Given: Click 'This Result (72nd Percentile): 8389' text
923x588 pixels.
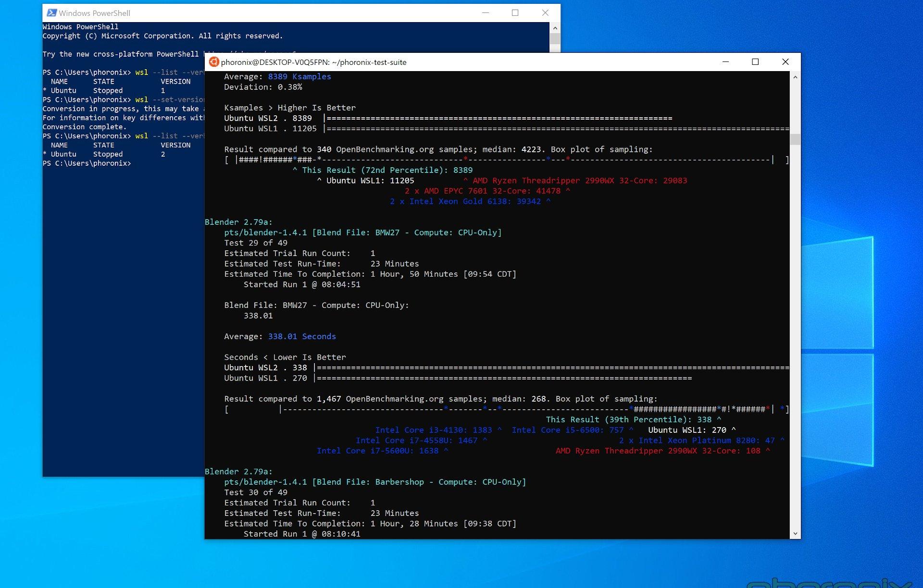Looking at the screenshot, I should click(x=387, y=170).
